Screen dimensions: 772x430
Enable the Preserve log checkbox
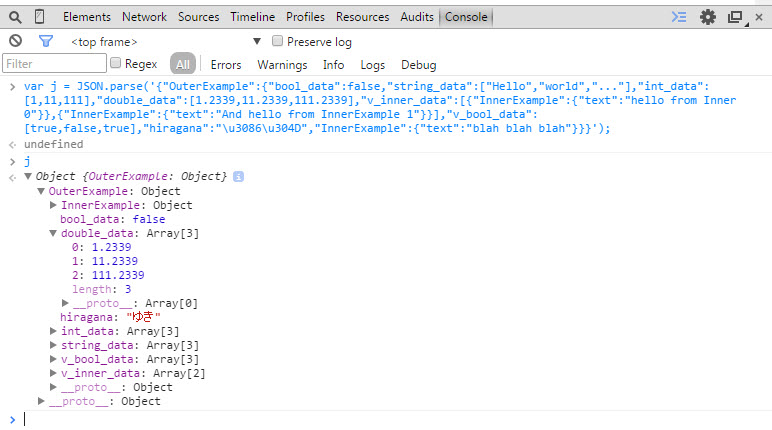pos(277,41)
